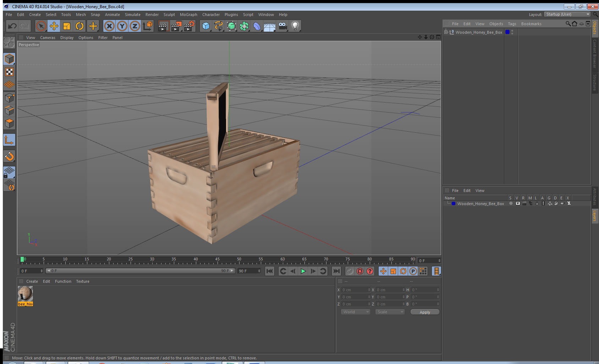The height and width of the screenshot is (364, 599).
Task: Click the Make Editable icon
Action: [x=9, y=43]
